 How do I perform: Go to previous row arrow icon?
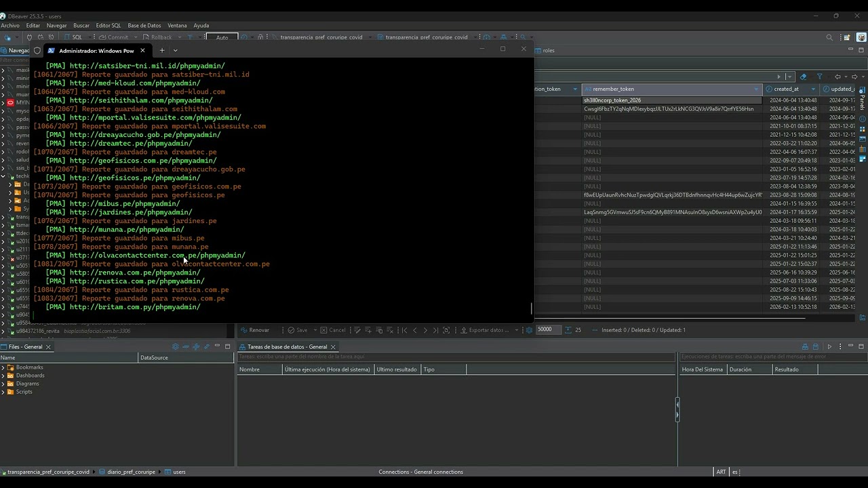[415, 330]
